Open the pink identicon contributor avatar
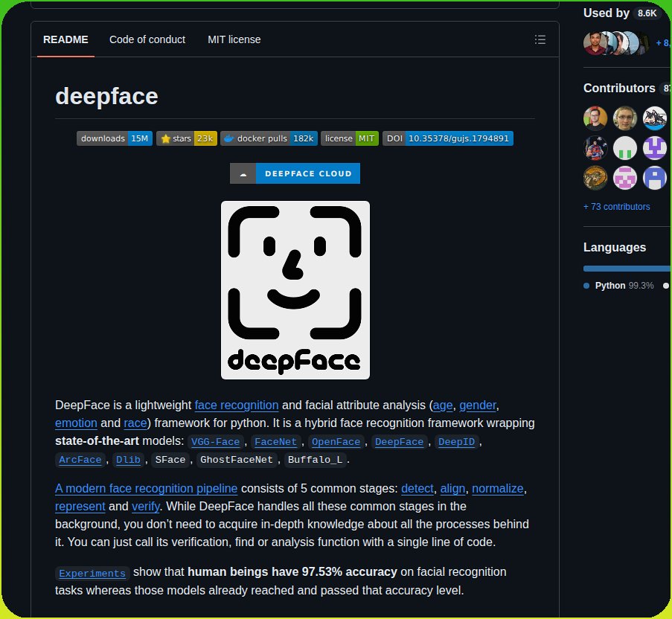The width and height of the screenshot is (672, 619). [625, 177]
